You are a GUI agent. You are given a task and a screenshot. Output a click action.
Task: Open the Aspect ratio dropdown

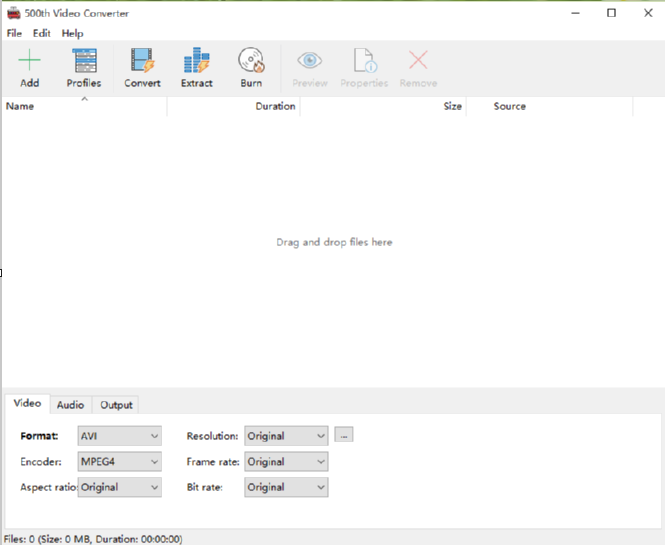pyautogui.click(x=120, y=487)
